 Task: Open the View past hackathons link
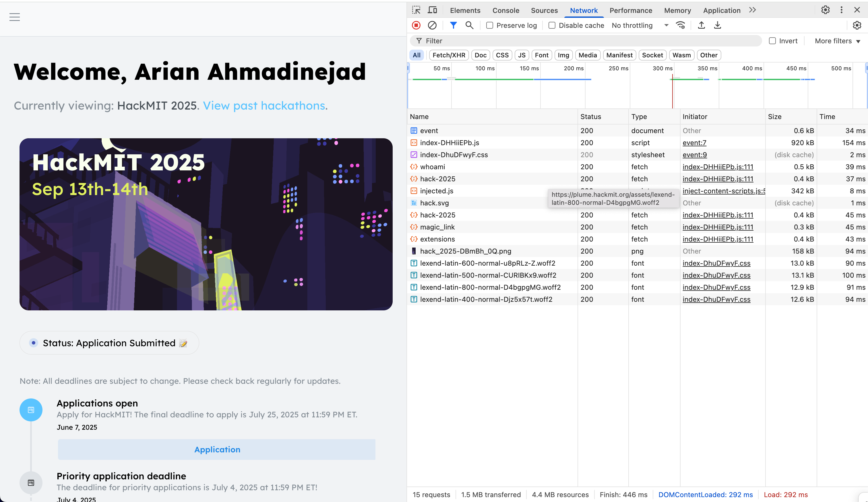point(264,105)
